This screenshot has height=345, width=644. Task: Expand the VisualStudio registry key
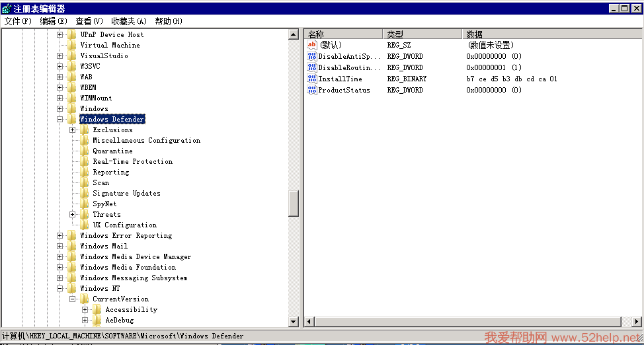point(60,56)
